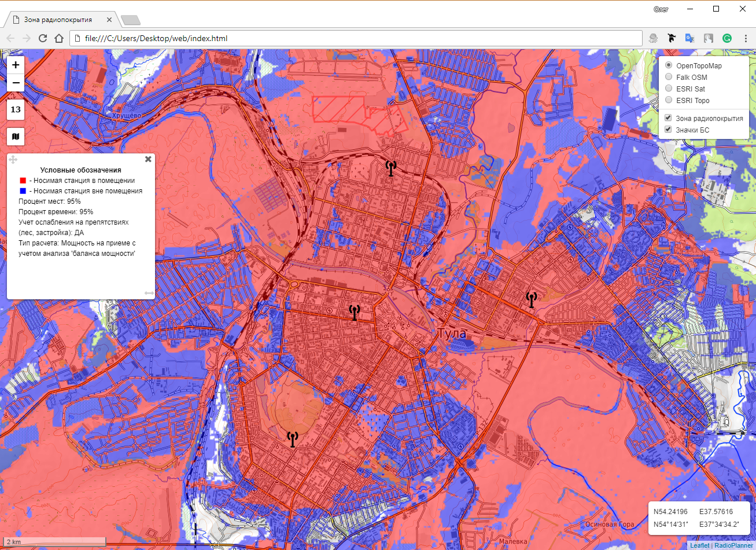Click the northern base station antenna marker
The image size is (756, 550).
pyautogui.click(x=391, y=168)
